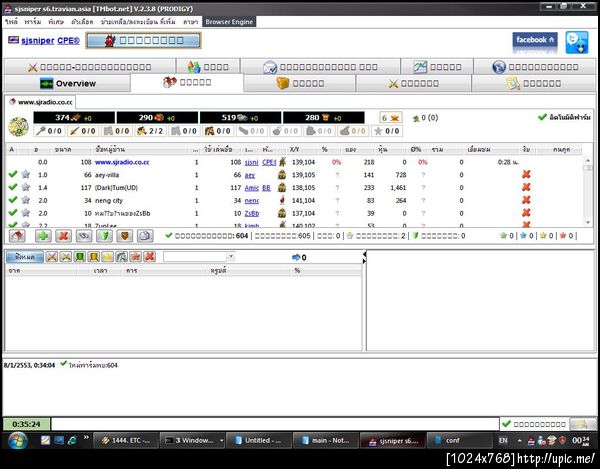Switch to the tab with the globe icon
Image resolution: width=600 pixels, height=469 pixels.
pos(535,67)
